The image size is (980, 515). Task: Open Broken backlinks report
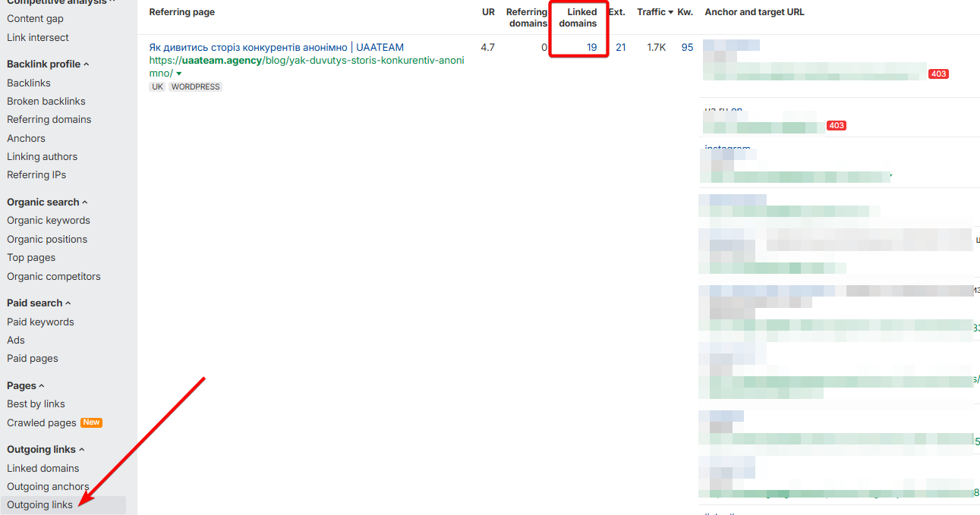[46, 102]
